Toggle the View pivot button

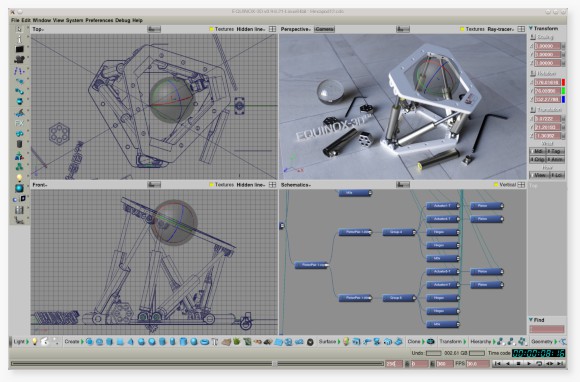pyautogui.click(x=540, y=175)
